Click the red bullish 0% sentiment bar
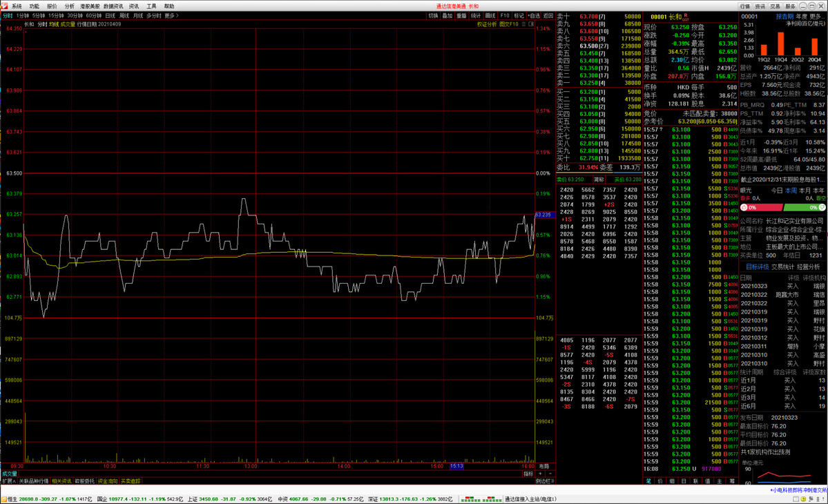Screen dimensions: 828x504 pyautogui.click(x=761, y=207)
